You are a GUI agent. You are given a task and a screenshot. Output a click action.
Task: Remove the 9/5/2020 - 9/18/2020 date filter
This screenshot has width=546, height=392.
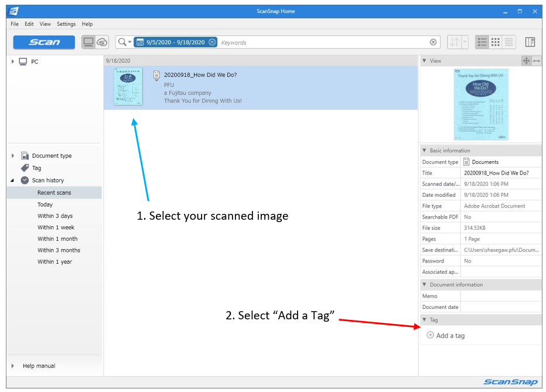point(212,42)
